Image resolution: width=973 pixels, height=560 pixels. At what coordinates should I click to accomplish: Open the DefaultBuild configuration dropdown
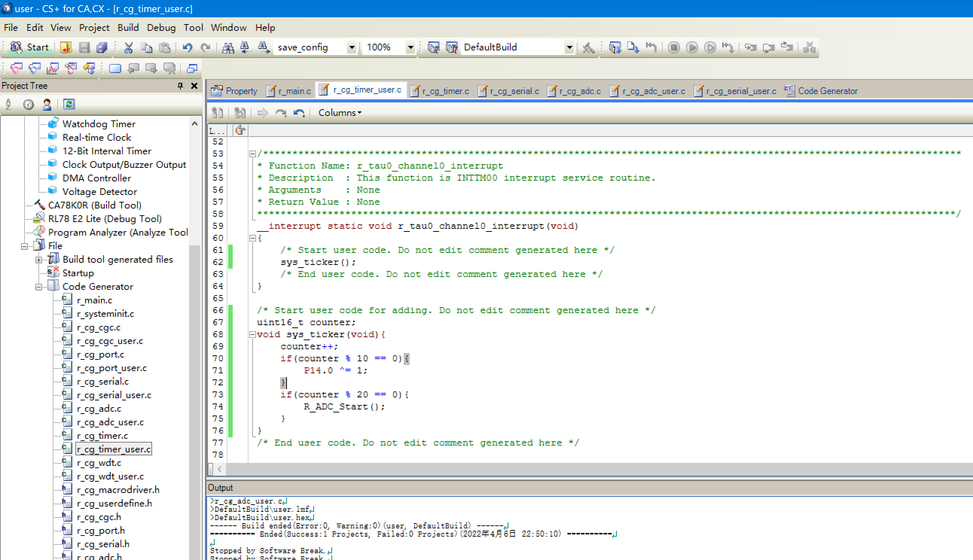coord(569,47)
